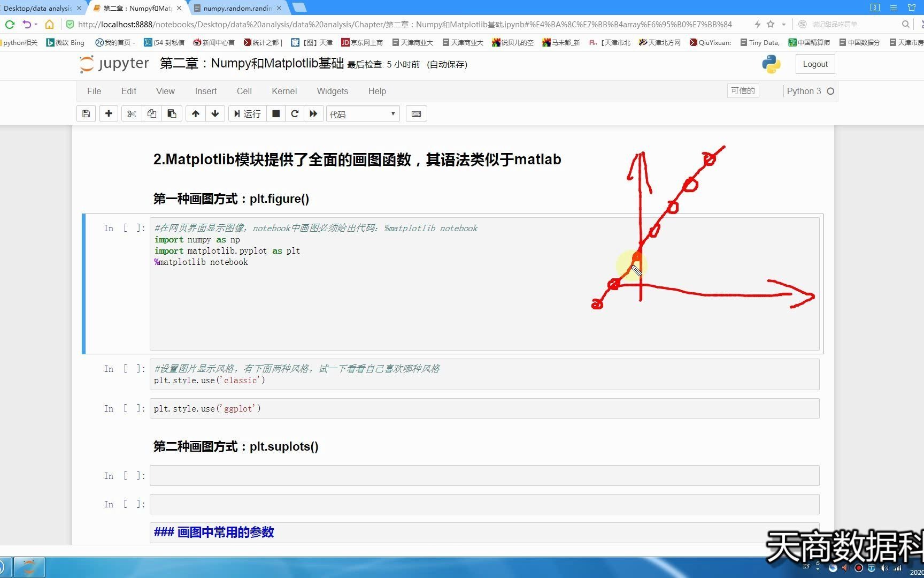Expand the bookmark star dropdown arrow
This screenshot has height=578, width=924.
tap(784, 24)
